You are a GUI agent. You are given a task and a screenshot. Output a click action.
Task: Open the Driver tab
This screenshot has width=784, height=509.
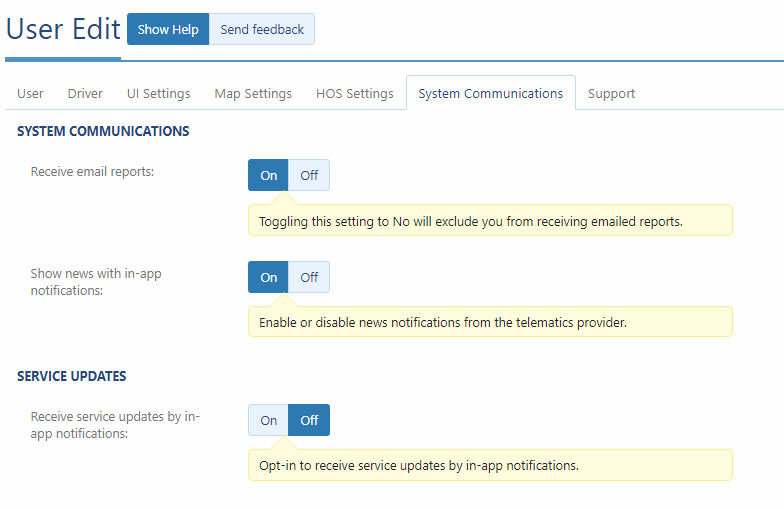click(85, 93)
